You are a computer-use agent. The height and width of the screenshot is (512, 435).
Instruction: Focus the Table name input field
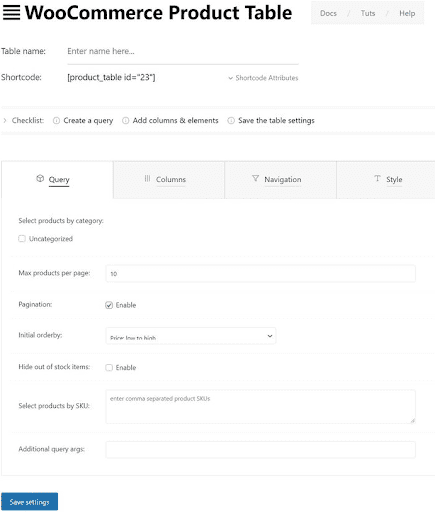pyautogui.click(x=183, y=52)
